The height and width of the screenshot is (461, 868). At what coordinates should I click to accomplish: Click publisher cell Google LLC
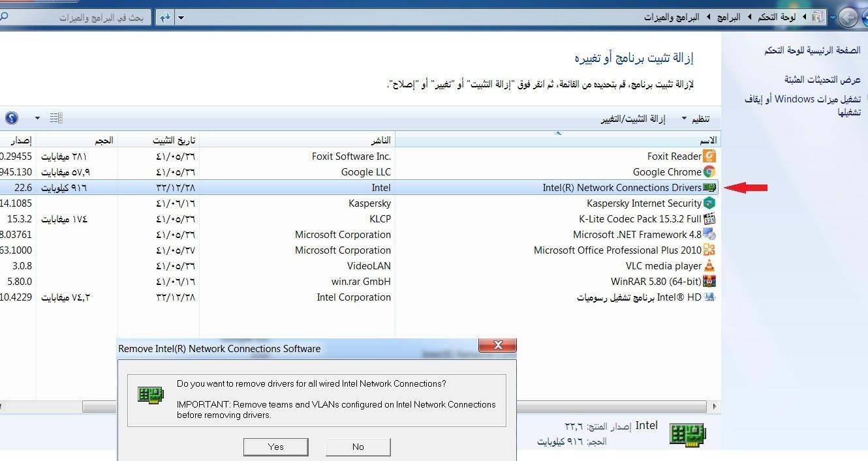pos(366,172)
